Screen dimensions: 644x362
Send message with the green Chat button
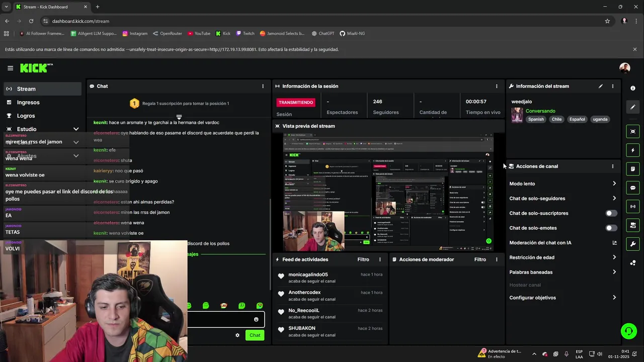coord(255,335)
